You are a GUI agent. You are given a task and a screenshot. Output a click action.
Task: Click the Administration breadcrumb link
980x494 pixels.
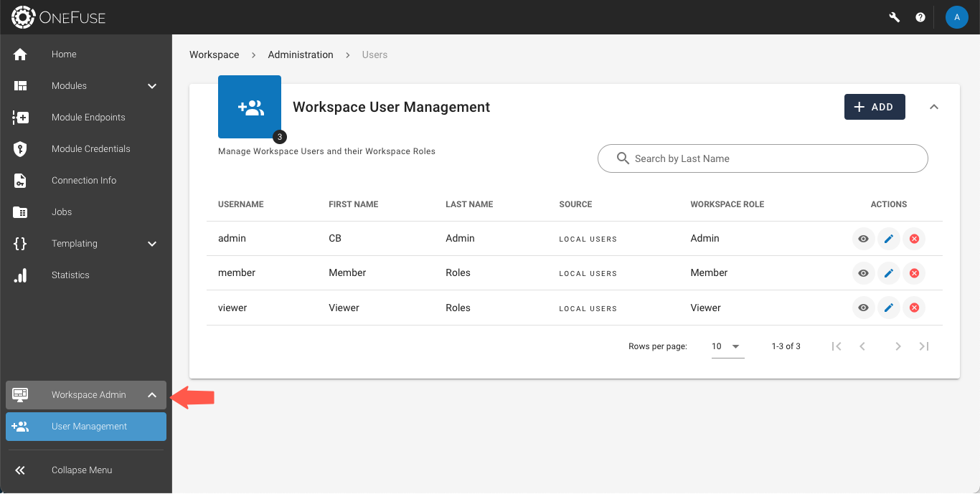tap(300, 54)
